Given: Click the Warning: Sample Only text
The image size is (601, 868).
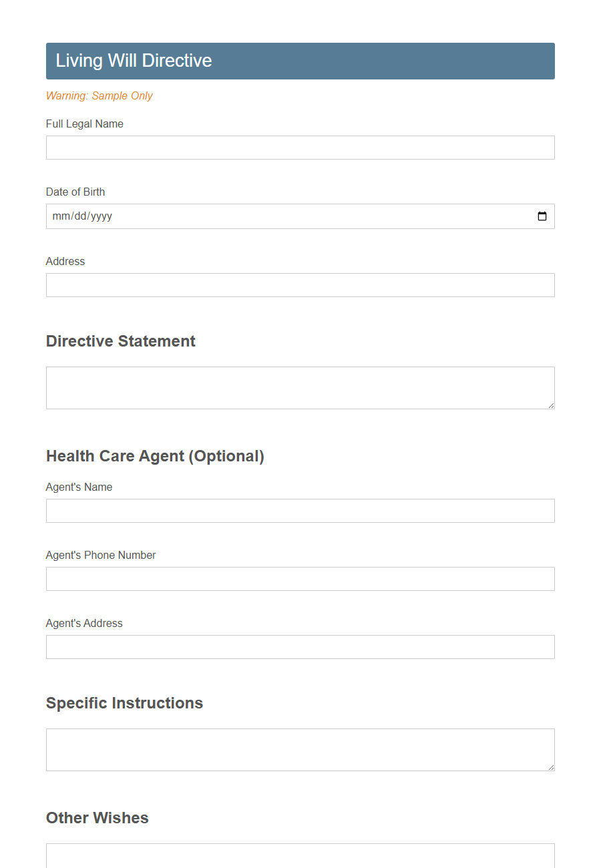Looking at the screenshot, I should [99, 96].
